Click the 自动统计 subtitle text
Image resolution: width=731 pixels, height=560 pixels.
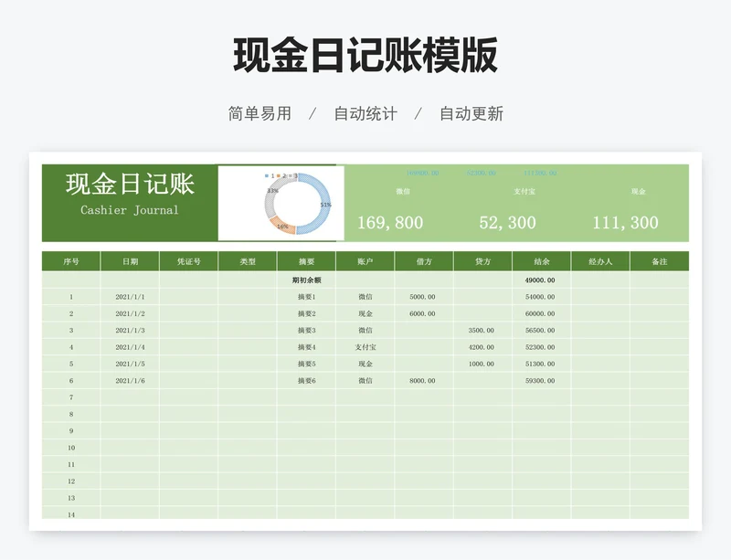tap(365, 113)
